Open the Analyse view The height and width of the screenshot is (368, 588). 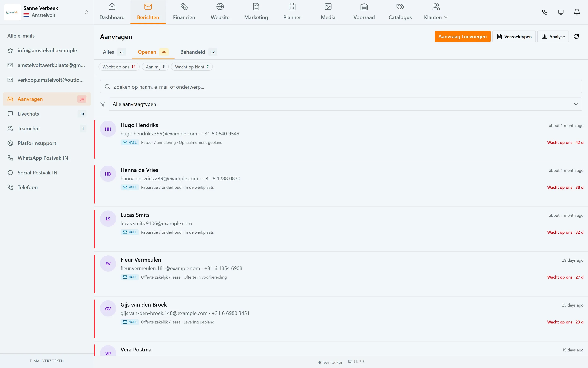553,36
